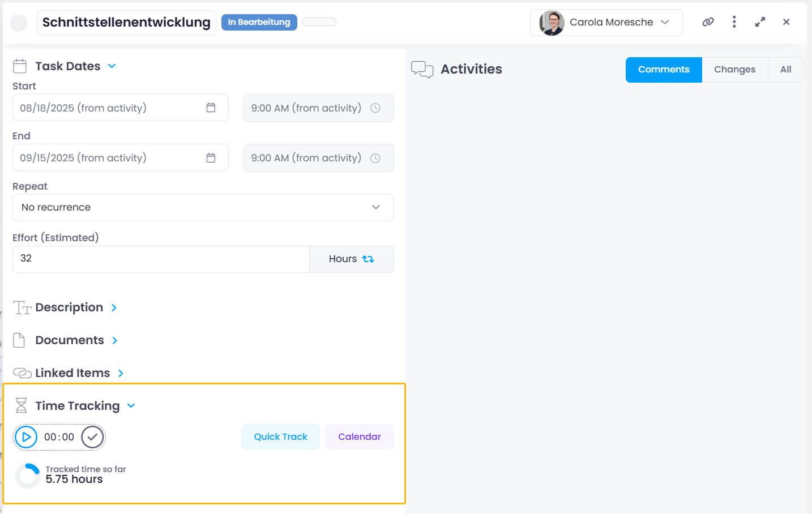This screenshot has height=514, width=812.
Task: Switch effort unit using the Hours swap icon
Action: click(x=368, y=259)
